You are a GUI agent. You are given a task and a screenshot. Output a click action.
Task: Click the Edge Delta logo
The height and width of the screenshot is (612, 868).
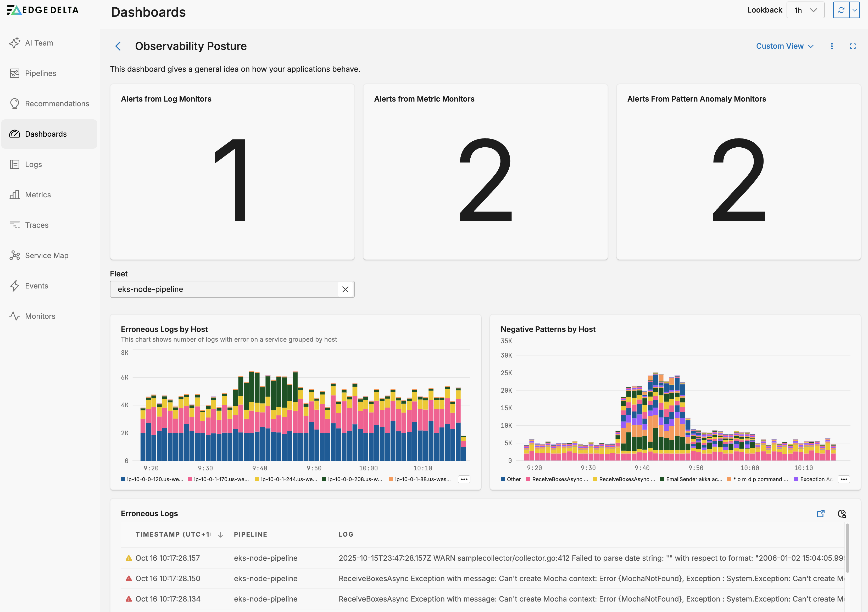[x=43, y=10]
